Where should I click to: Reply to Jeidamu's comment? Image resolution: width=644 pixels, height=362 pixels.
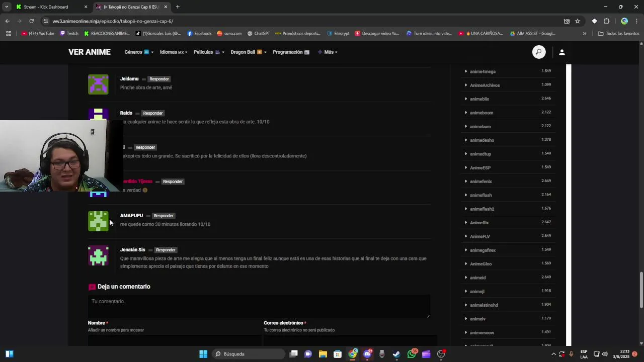click(x=159, y=79)
